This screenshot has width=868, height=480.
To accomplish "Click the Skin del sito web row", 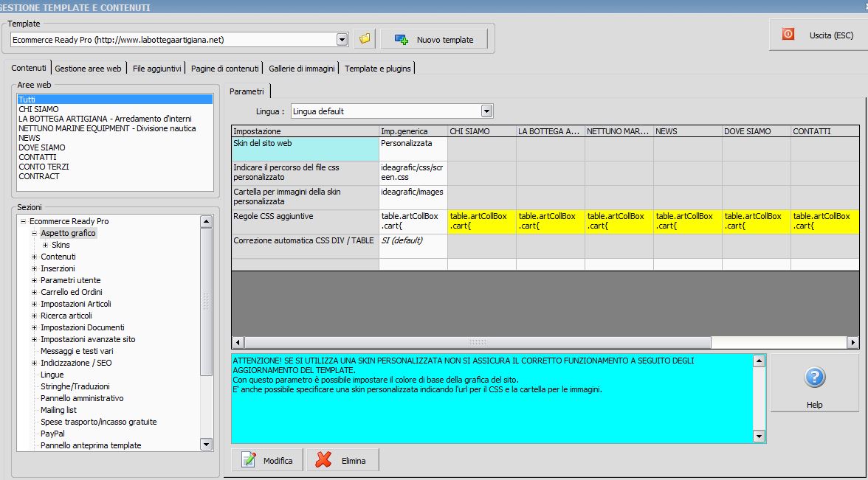I will 305,149.
